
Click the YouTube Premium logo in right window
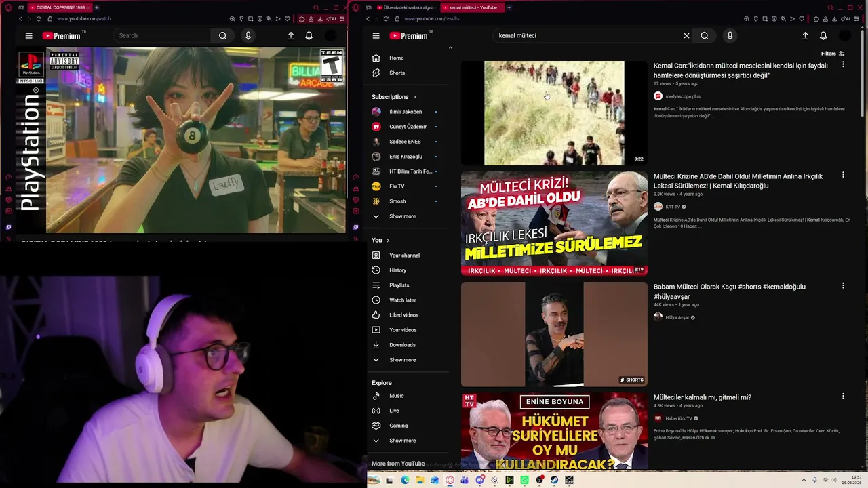[408, 36]
